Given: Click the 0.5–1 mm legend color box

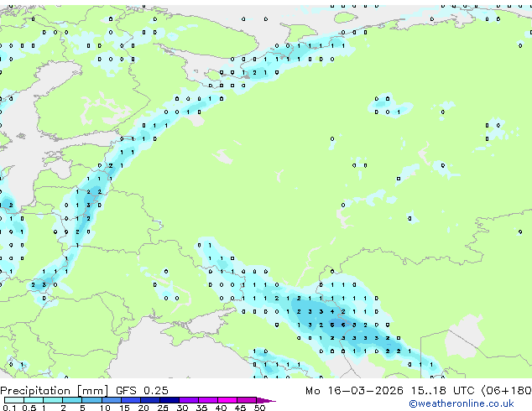Looking at the screenshot, I should (x=34, y=400).
